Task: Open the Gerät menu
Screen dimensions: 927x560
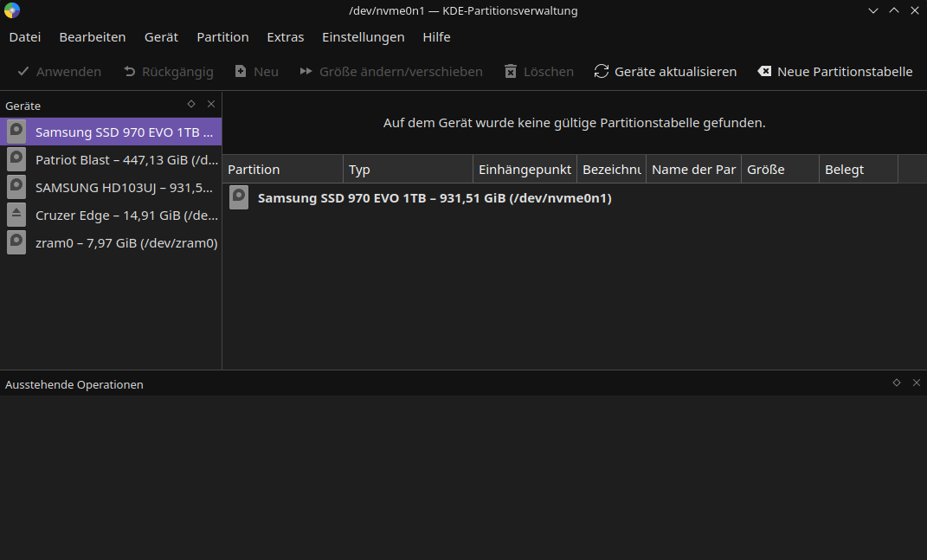Action: [161, 36]
